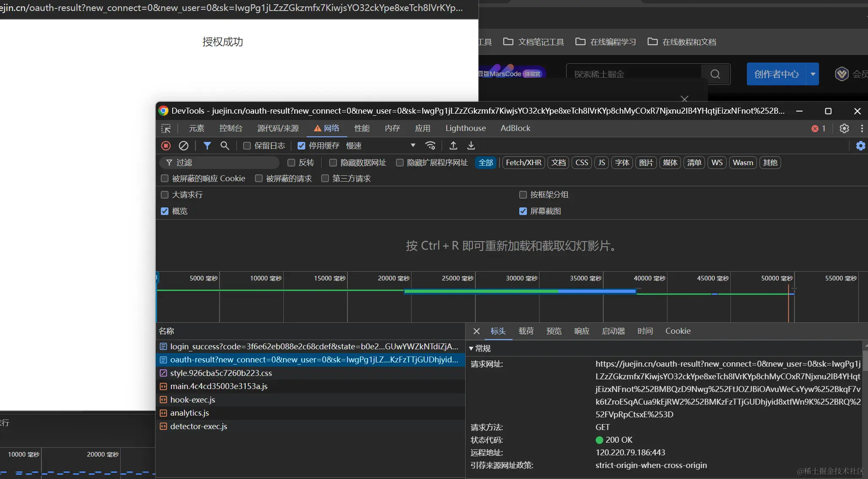
Task: Open the 创作者中心 dropdown arrow
Action: [x=813, y=74]
